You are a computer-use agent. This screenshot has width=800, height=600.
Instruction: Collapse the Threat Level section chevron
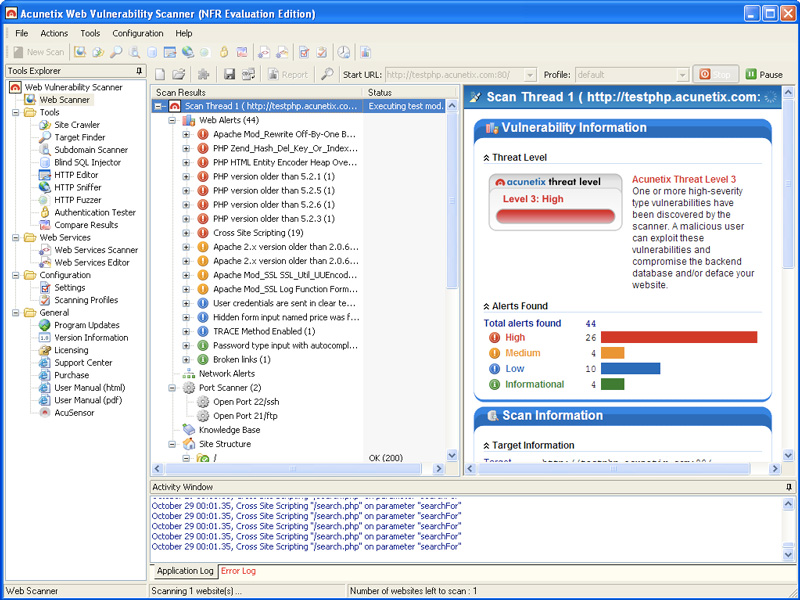pyautogui.click(x=486, y=158)
